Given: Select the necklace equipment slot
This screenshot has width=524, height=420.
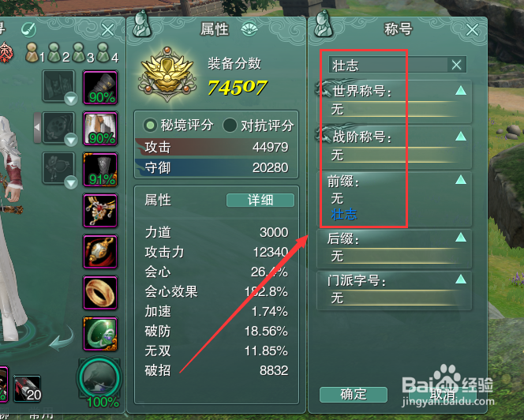Looking at the screenshot, I should (x=100, y=211).
